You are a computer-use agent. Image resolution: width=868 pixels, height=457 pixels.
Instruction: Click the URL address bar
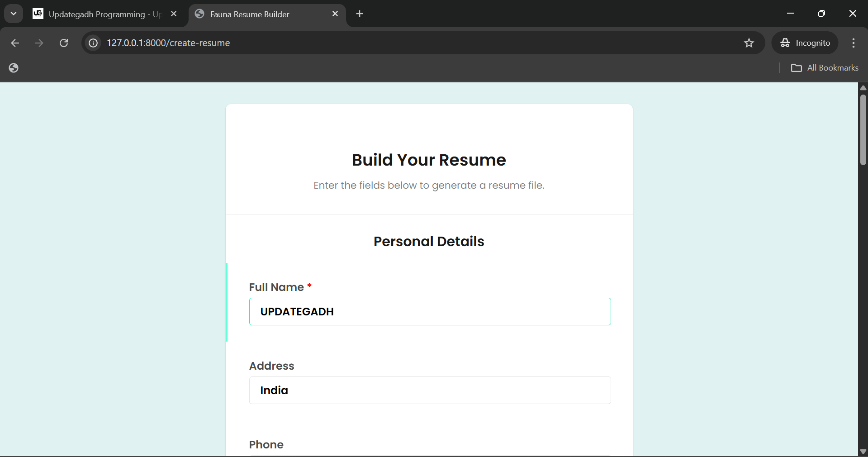tap(407, 43)
